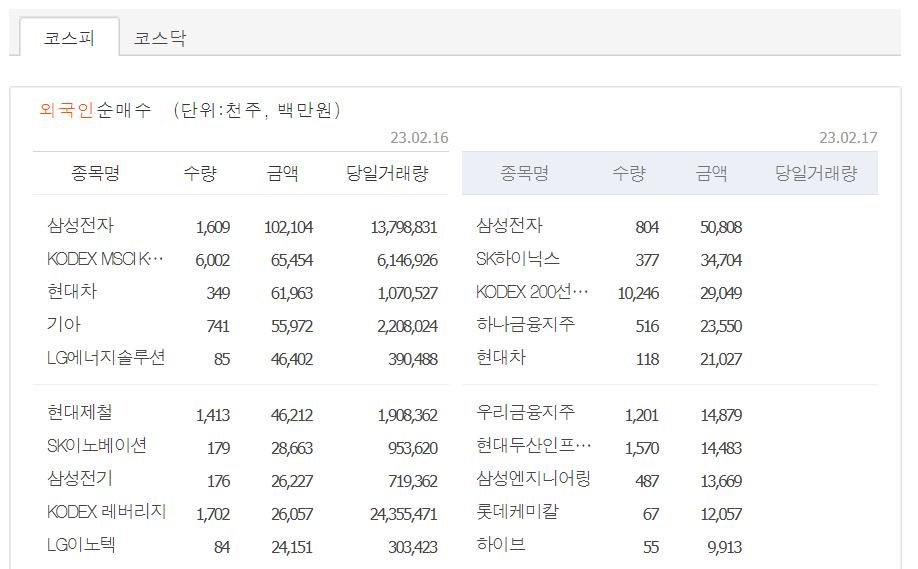
Task: Click amount value 102,104
Action: (x=289, y=227)
